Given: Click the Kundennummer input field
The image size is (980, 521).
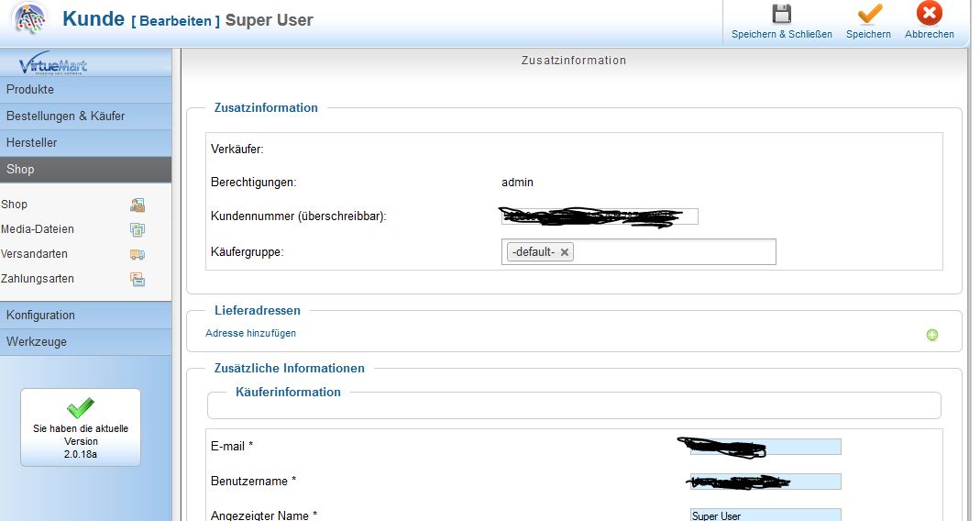Looking at the screenshot, I should click(x=600, y=216).
